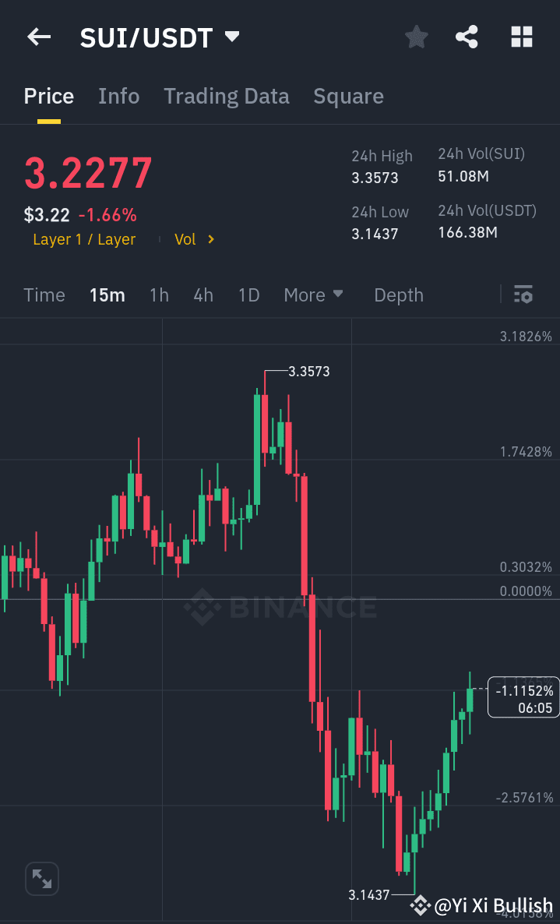
Task: Favorite SUI/USDT using the star icon
Action: pyautogui.click(x=416, y=37)
